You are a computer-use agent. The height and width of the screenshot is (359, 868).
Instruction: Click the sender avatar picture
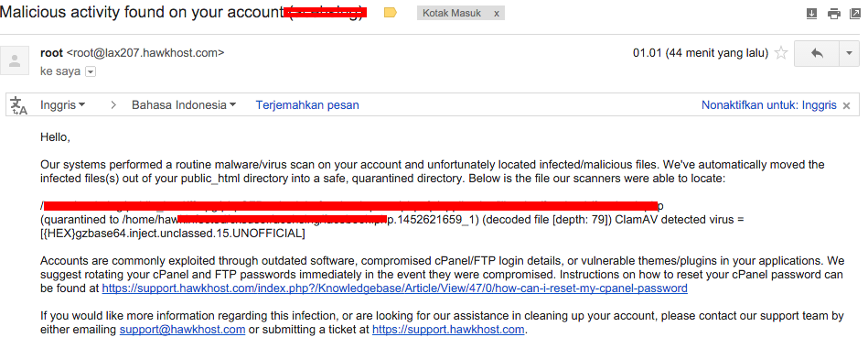pyautogui.click(x=15, y=60)
